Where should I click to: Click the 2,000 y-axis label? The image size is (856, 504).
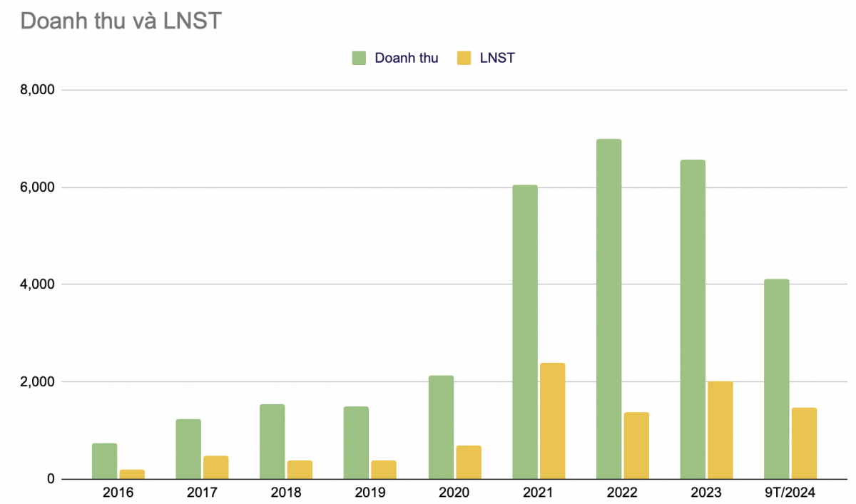click(38, 382)
